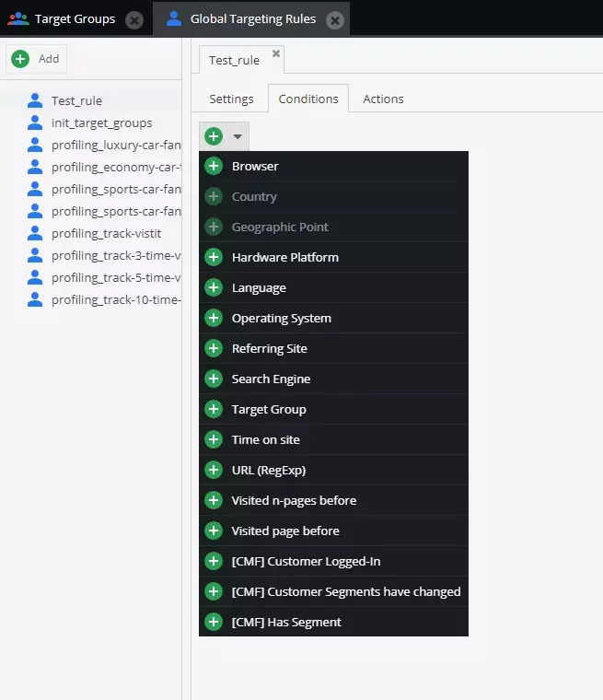Click the user icon next to profiling_track-vistit
603x700 pixels.
(35, 233)
